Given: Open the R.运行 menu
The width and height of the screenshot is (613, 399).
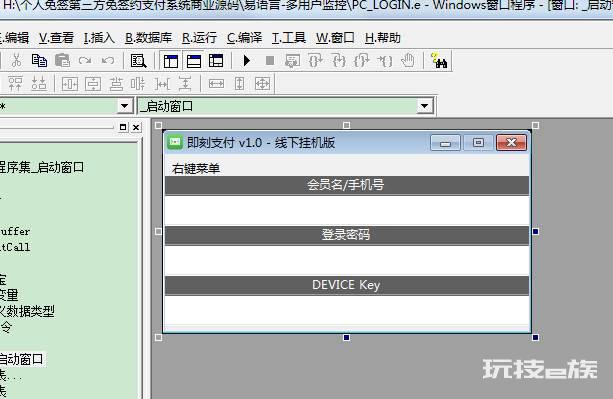Looking at the screenshot, I should pyautogui.click(x=199, y=38).
